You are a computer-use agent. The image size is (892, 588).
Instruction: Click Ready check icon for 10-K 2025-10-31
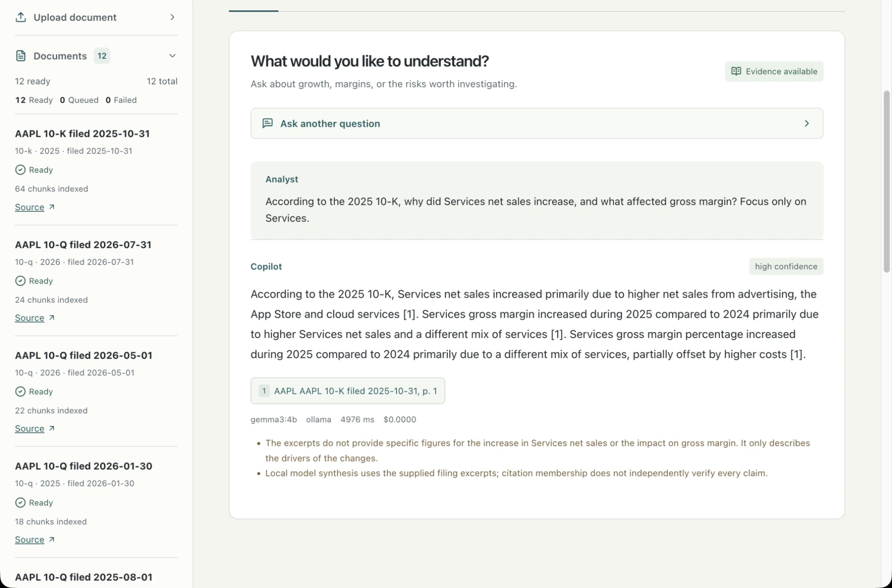(x=20, y=170)
